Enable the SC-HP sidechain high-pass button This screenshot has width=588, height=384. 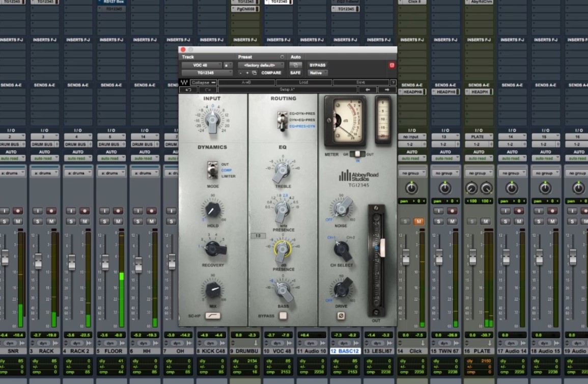pos(213,316)
